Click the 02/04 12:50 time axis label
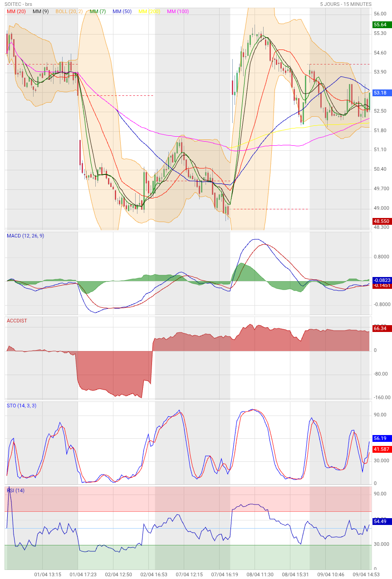The height and width of the screenshot is (579, 392). 118,575
